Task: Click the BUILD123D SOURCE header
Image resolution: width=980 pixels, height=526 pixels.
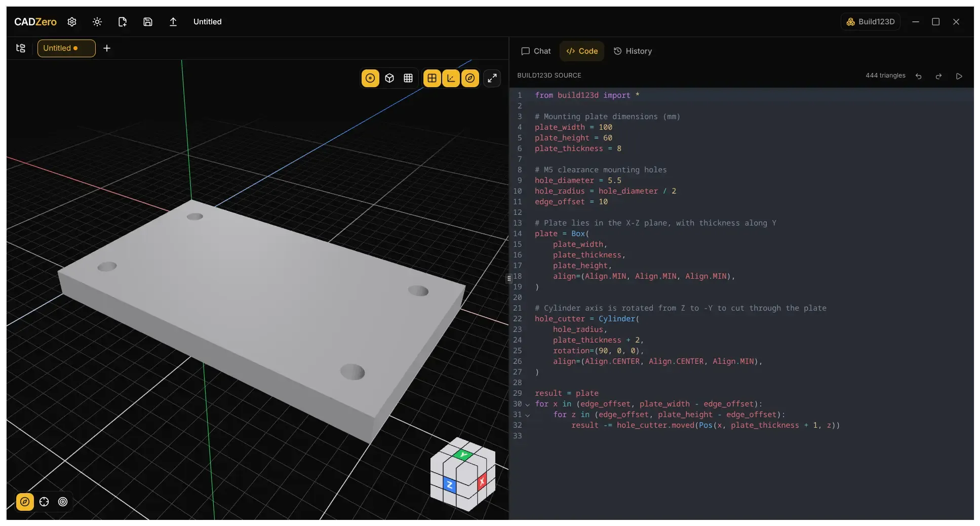Action: [x=549, y=76]
